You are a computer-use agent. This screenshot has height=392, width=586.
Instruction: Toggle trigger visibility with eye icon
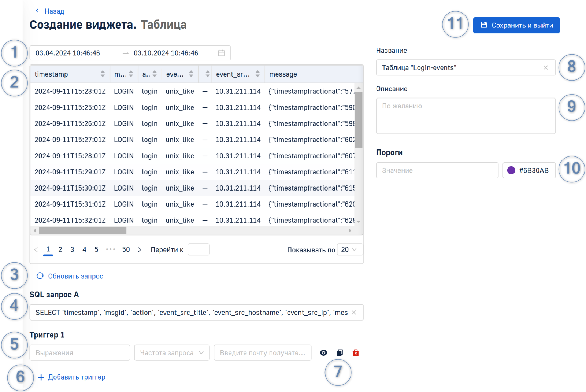click(x=323, y=353)
